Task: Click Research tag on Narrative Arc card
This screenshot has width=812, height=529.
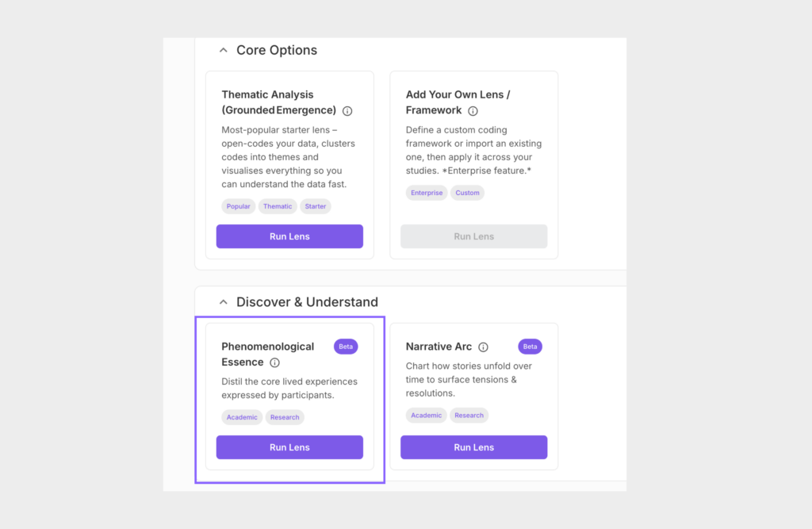Action: [469, 416]
